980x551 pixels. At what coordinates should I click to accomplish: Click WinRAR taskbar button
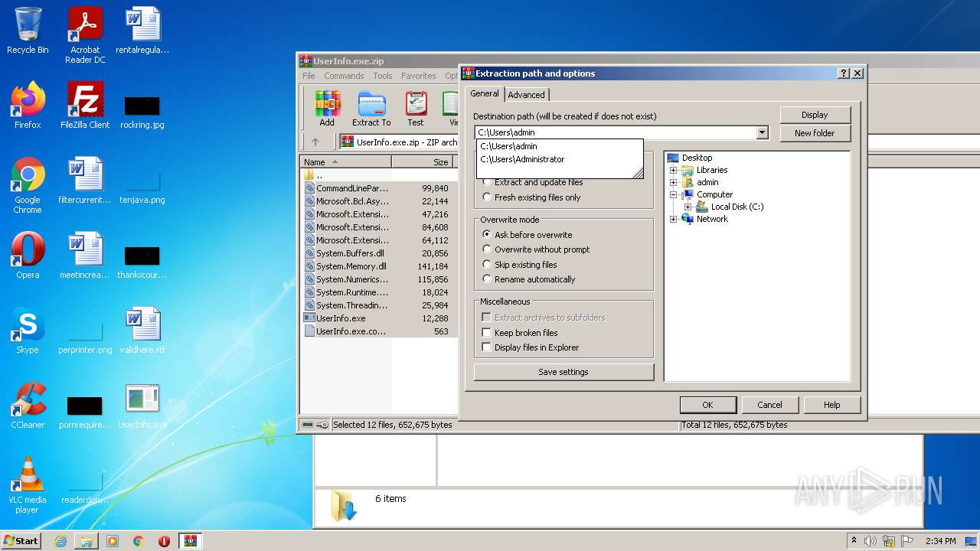tap(191, 541)
